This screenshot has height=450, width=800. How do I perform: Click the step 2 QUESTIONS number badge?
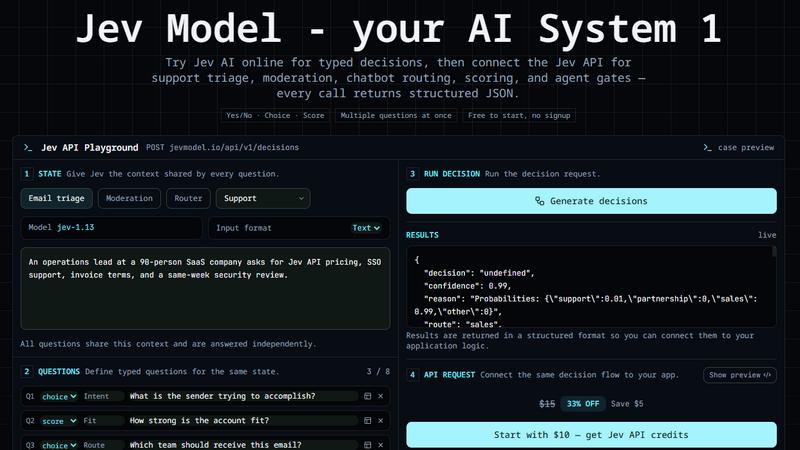(x=27, y=371)
